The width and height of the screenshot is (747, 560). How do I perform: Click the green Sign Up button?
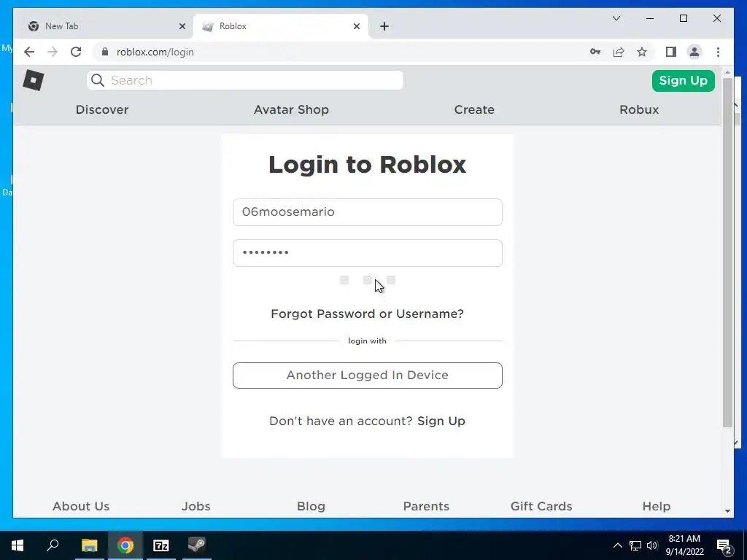coord(683,80)
